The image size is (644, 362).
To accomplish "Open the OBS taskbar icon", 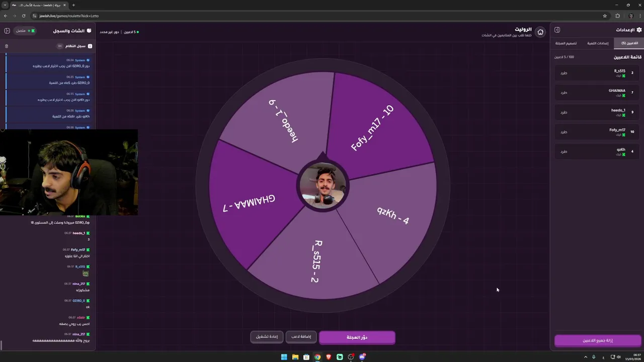I will point(351,357).
